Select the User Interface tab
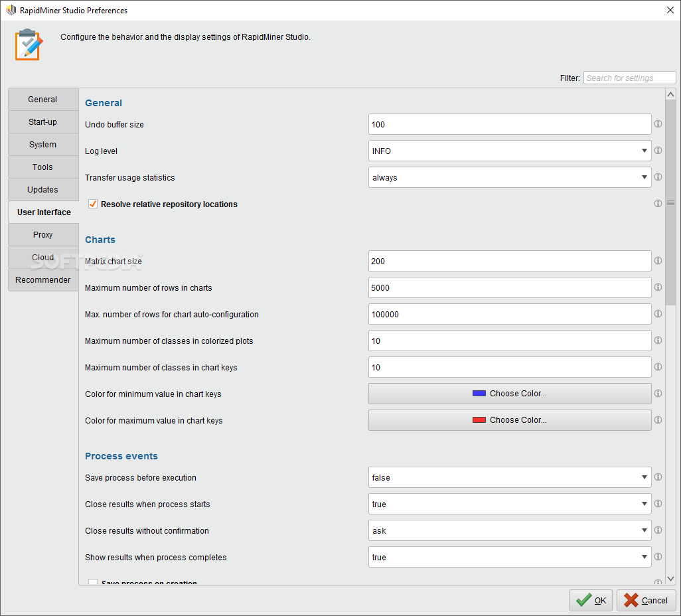 click(43, 212)
